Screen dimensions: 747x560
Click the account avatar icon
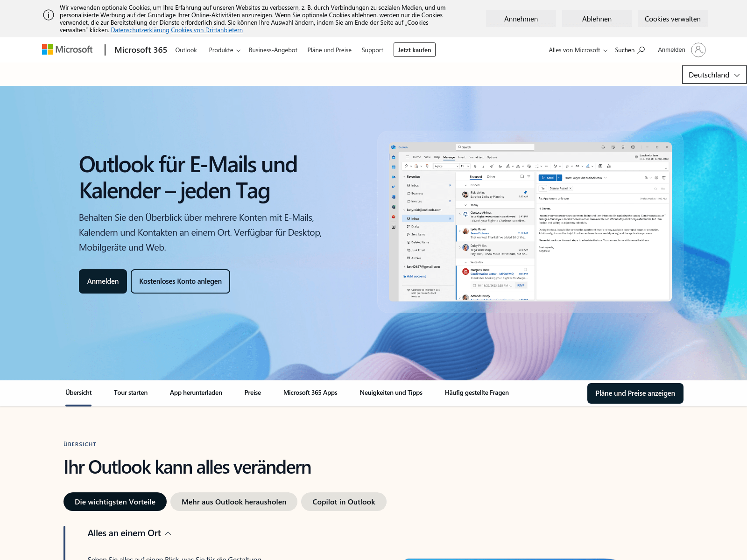click(698, 50)
